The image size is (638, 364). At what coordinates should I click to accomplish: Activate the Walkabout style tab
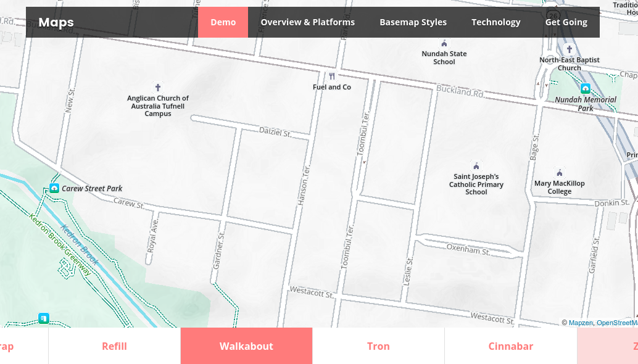pyautogui.click(x=246, y=346)
